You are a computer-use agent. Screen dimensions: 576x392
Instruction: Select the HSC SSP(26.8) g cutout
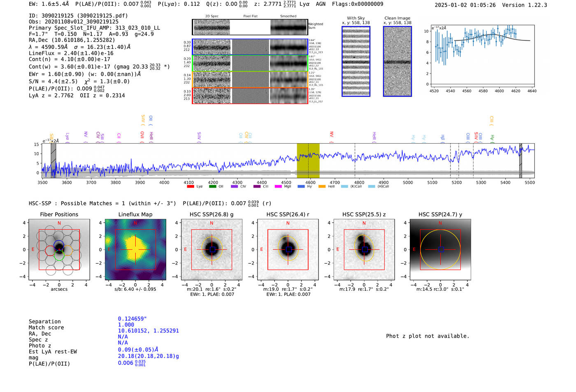[212, 250]
